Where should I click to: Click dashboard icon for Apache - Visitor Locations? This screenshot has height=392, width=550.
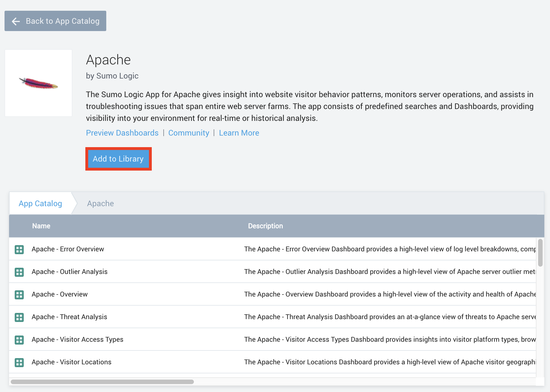19,362
